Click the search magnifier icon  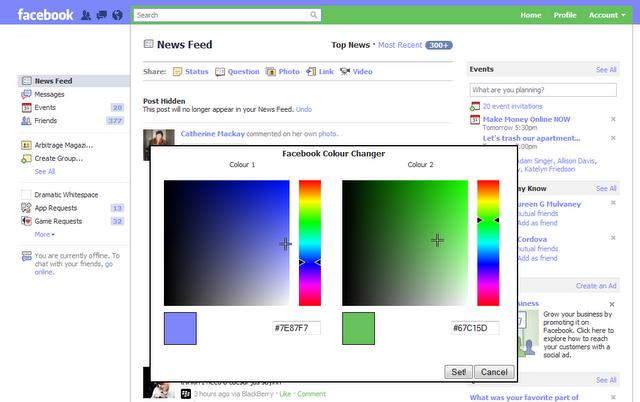(313, 15)
